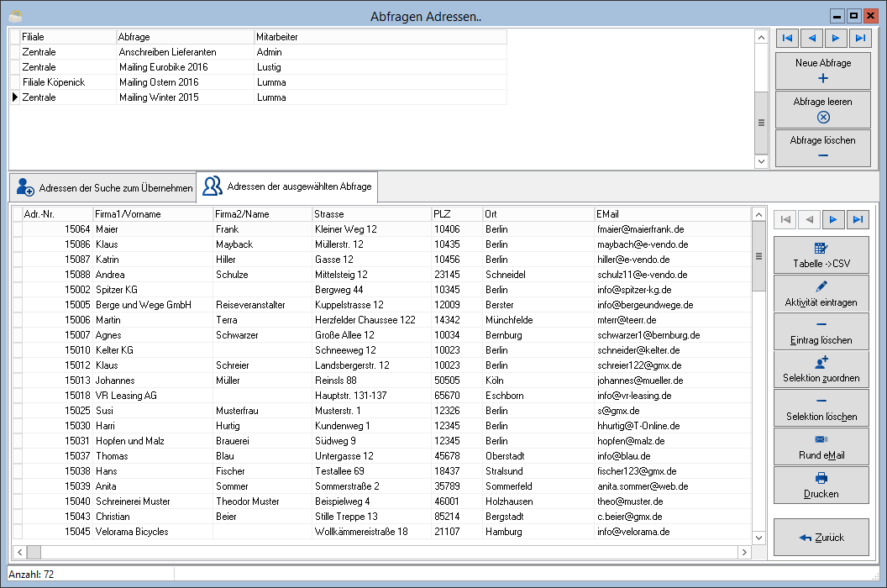
Task: Go to next address in the lower navigator
Action: tap(833, 219)
